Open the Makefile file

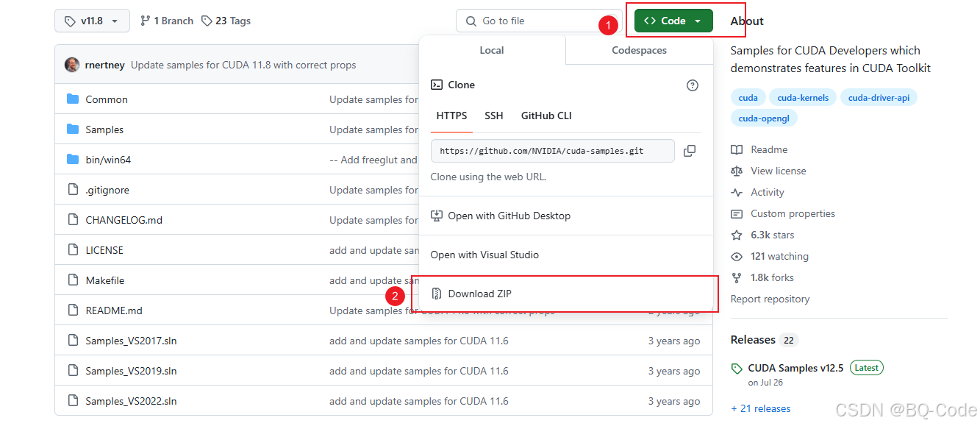click(105, 280)
